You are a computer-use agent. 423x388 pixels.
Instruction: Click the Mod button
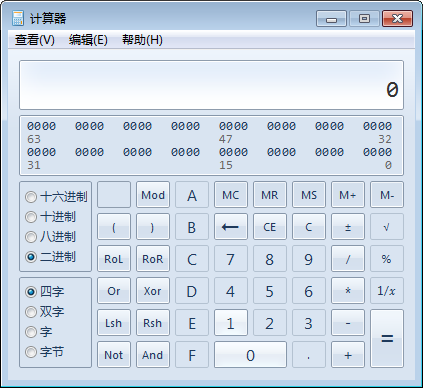153,195
